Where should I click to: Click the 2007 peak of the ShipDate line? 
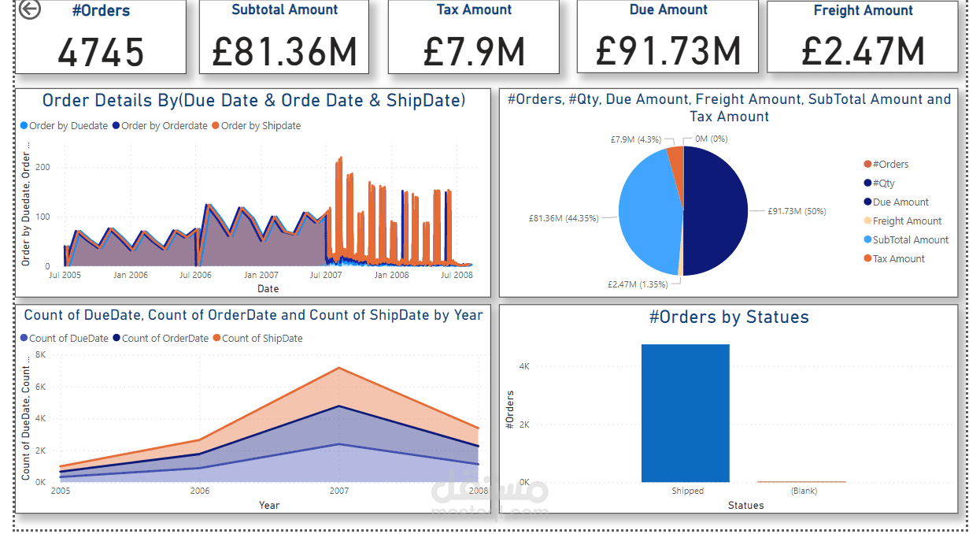pos(339,368)
